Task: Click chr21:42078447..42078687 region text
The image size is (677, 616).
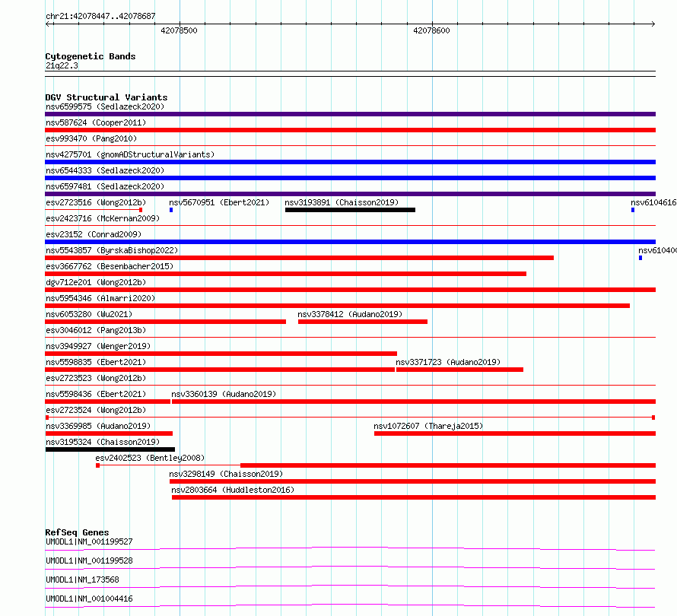Action: (x=100, y=17)
